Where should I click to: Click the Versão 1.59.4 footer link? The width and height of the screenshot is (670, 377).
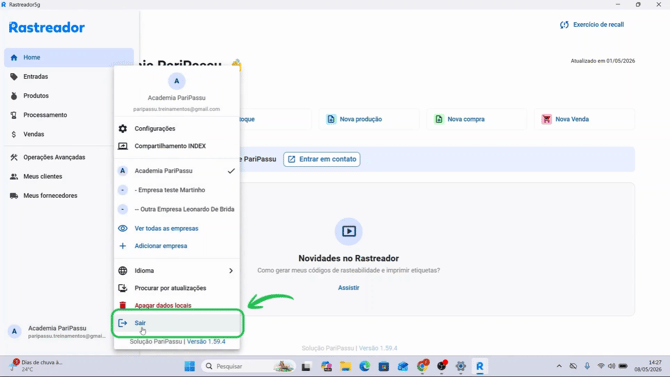coord(378,348)
